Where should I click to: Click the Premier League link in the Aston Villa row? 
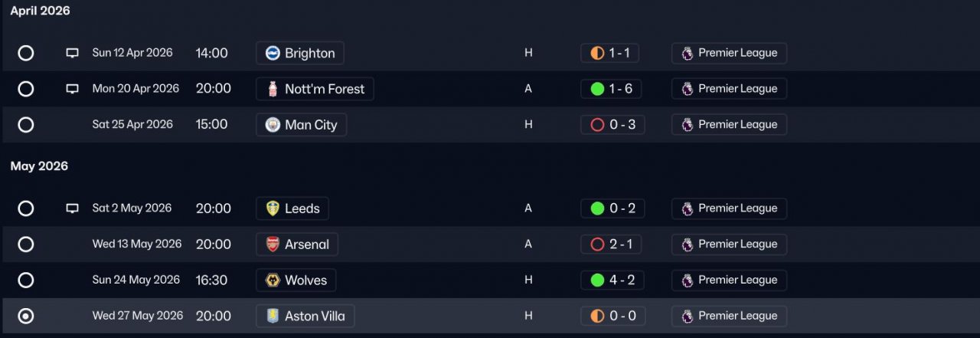tap(729, 316)
